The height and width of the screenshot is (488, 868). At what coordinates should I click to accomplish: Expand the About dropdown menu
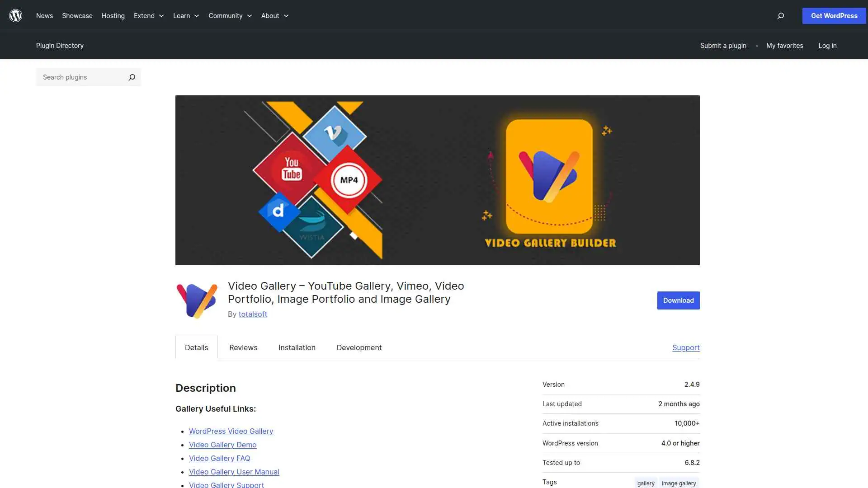tap(274, 16)
